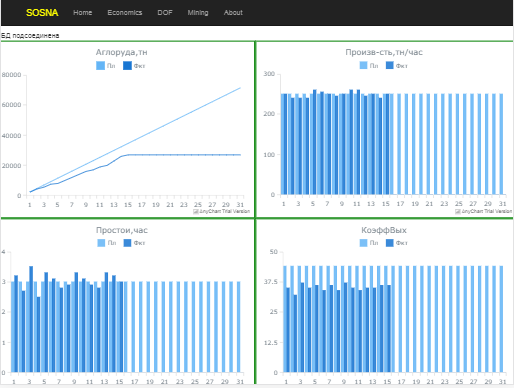514x388 pixels.
Task: Click the Аглоруда,тн chart title
Action: 122,52
